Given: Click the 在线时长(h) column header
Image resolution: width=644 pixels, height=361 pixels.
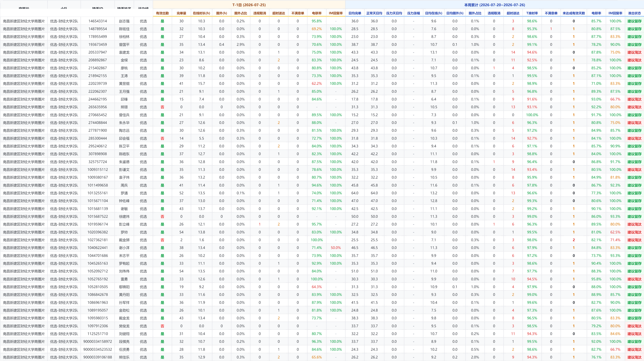Looking at the screenshot, I should (202, 13).
